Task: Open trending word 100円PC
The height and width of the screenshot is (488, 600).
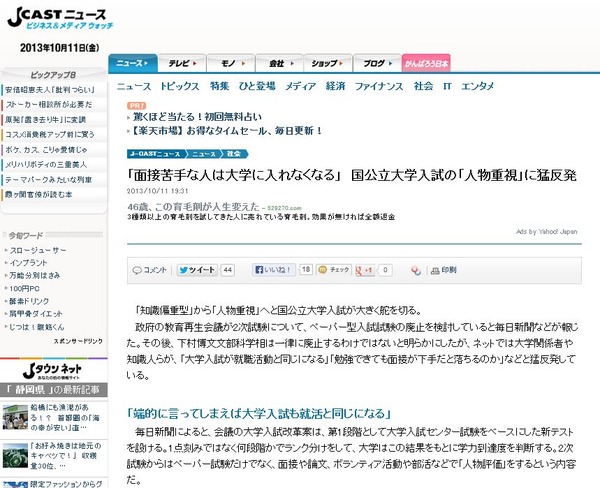Action: pyautogui.click(x=24, y=289)
